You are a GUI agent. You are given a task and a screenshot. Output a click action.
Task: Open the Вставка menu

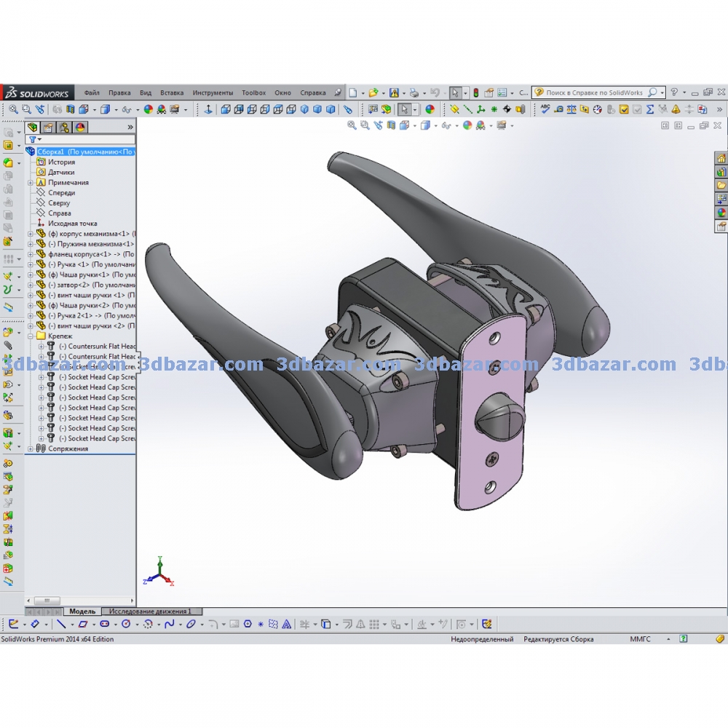tap(172, 93)
